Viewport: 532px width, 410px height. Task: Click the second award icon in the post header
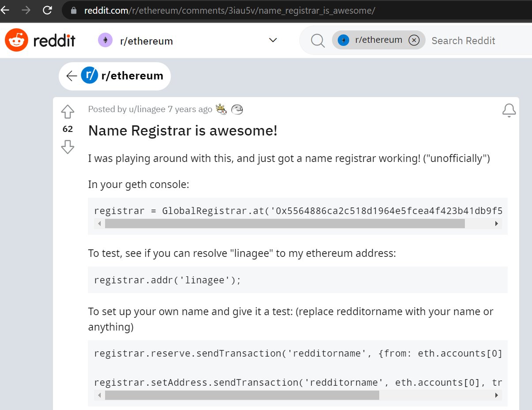(x=237, y=109)
